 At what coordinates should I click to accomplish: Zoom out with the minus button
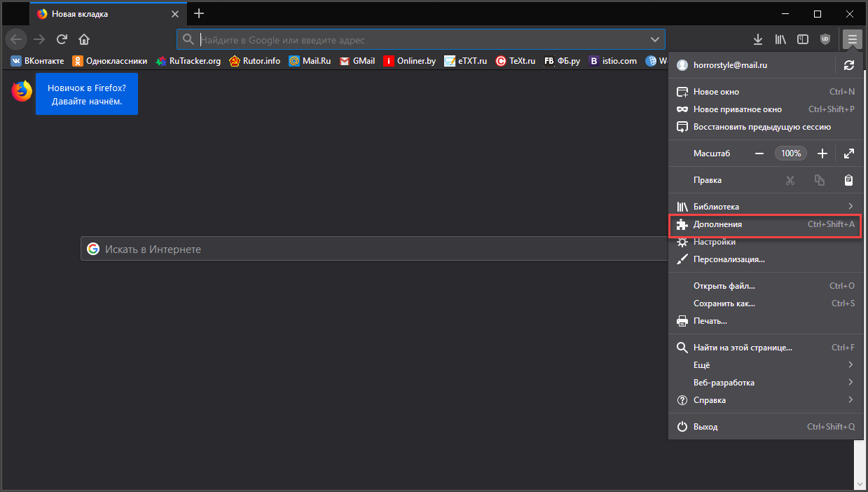[x=759, y=153]
